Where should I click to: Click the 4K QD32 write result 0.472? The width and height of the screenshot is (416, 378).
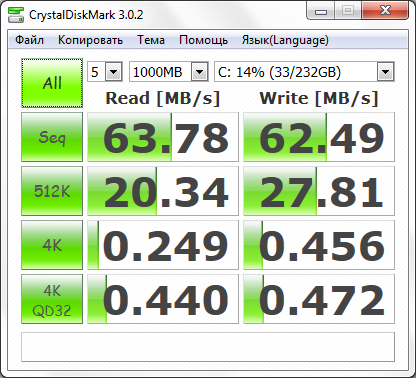click(319, 299)
